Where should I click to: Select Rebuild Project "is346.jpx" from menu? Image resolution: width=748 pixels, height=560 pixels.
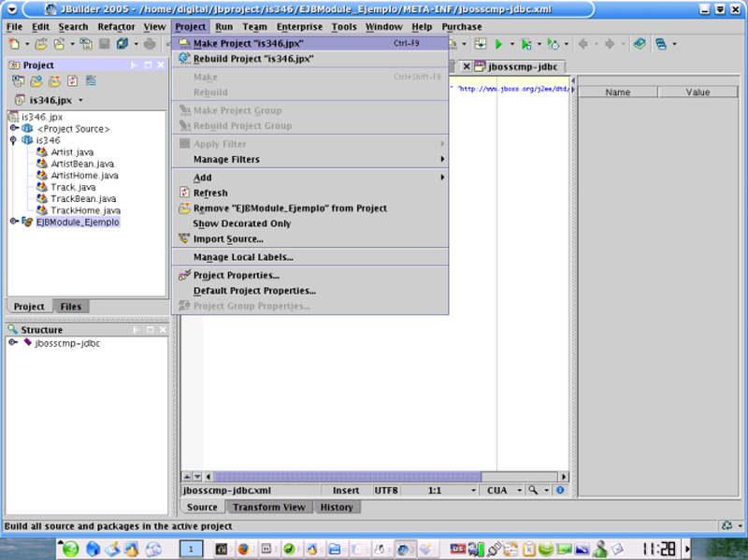coord(252,58)
